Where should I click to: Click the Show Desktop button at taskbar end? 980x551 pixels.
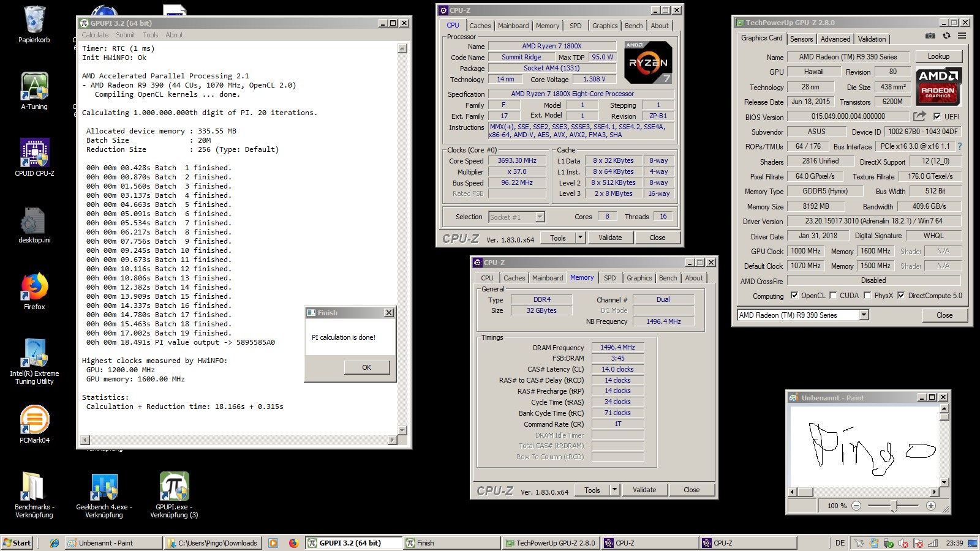(974, 543)
